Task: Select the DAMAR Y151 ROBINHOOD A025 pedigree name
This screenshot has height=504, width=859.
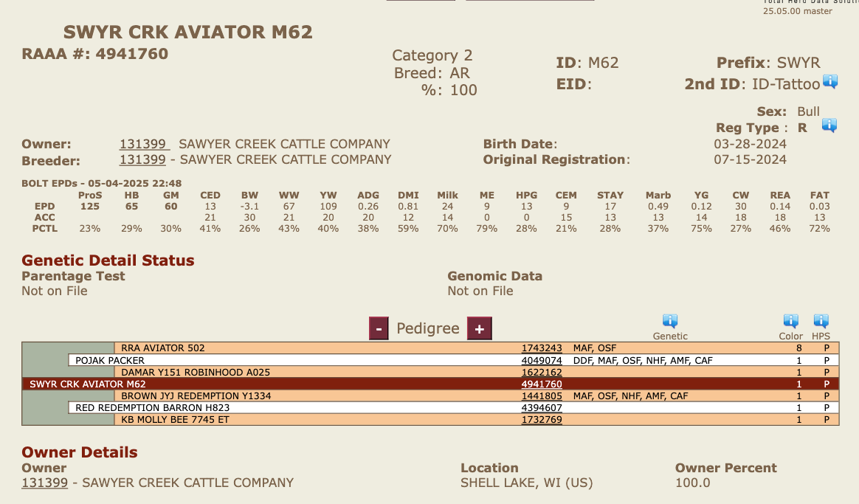Action: coord(196,373)
